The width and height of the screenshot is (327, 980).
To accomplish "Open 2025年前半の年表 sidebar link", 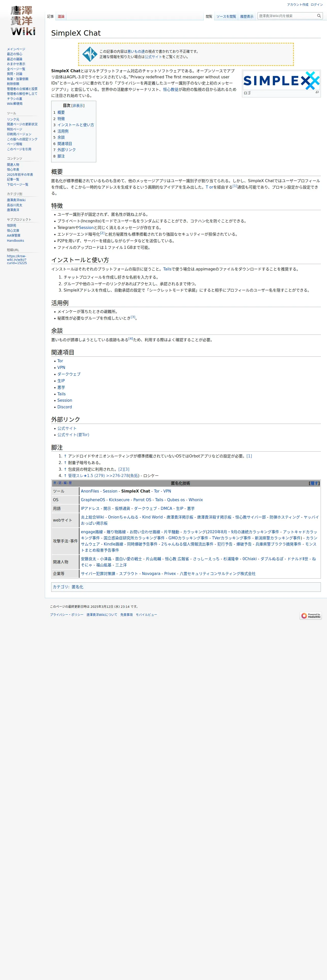I will 20,175.
